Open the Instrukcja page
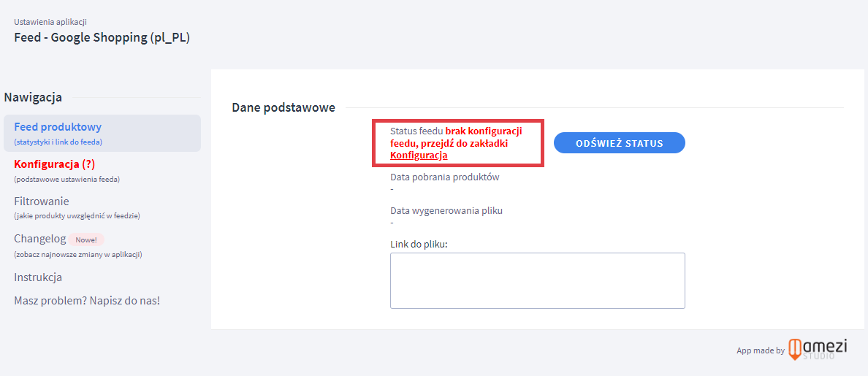Viewport: 868px width, 376px height. 38,277
